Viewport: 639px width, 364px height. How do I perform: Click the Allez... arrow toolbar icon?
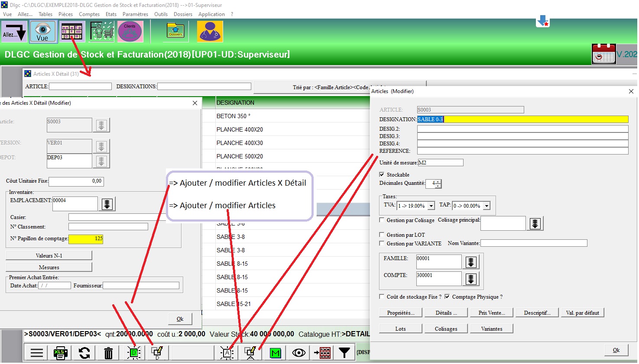click(14, 32)
